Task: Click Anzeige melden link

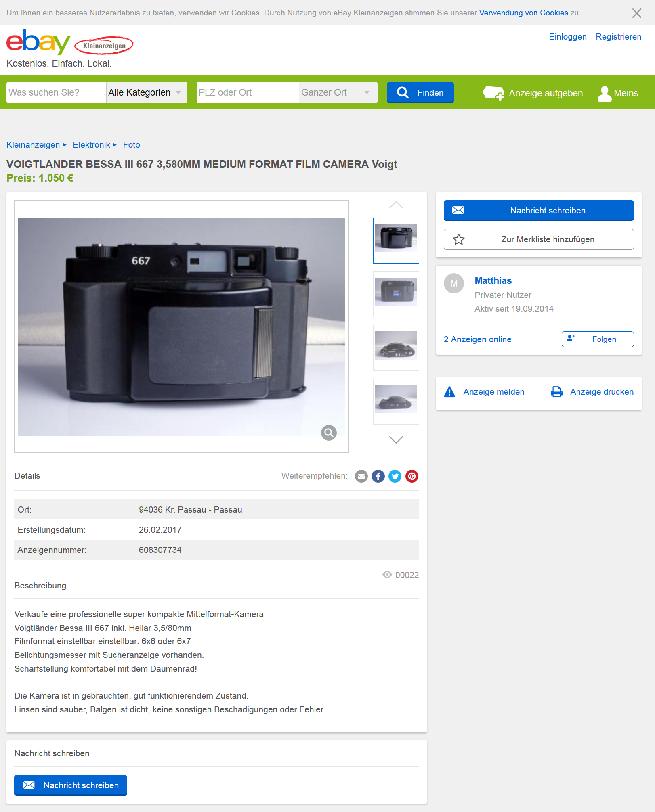Action: (x=484, y=392)
